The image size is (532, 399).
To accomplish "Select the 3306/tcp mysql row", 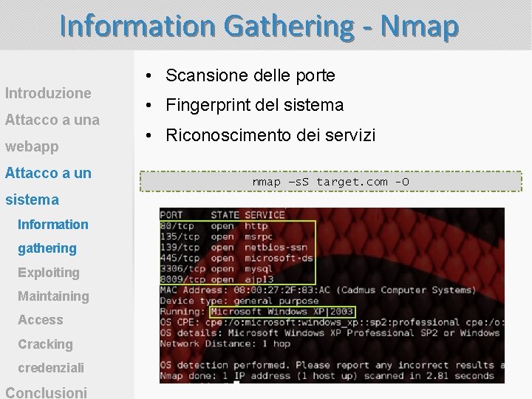I will (x=216, y=269).
